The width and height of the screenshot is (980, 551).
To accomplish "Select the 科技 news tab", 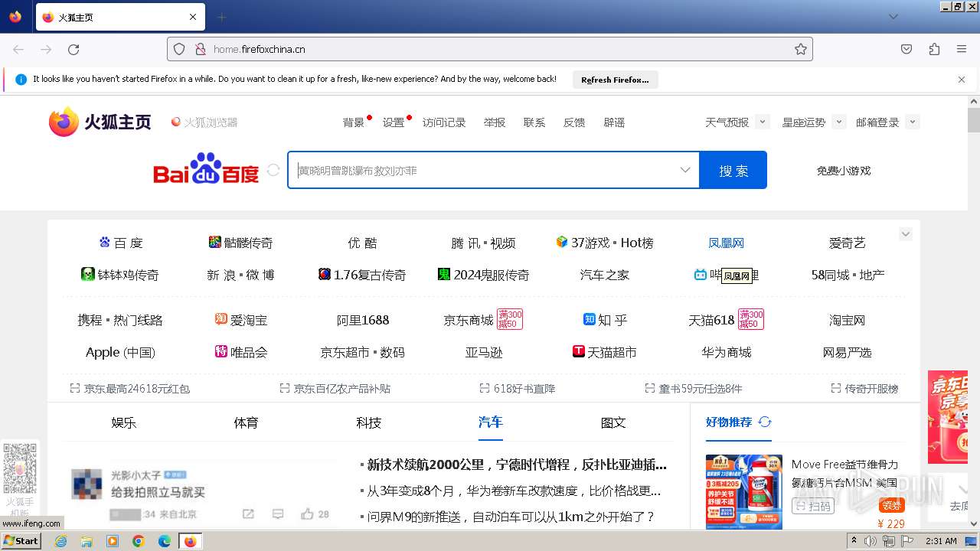I will [x=368, y=422].
